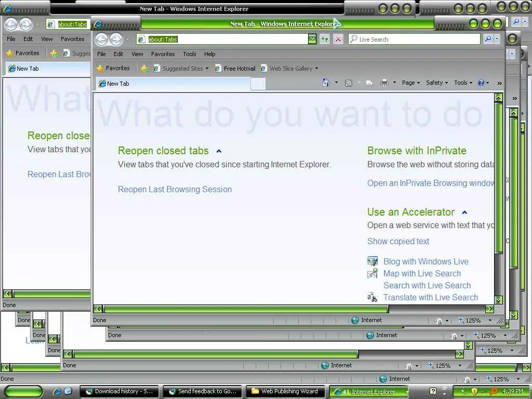Image resolution: width=532 pixels, height=399 pixels.
Task: Select the New Tab tab in the rear window
Action: click(x=48, y=69)
